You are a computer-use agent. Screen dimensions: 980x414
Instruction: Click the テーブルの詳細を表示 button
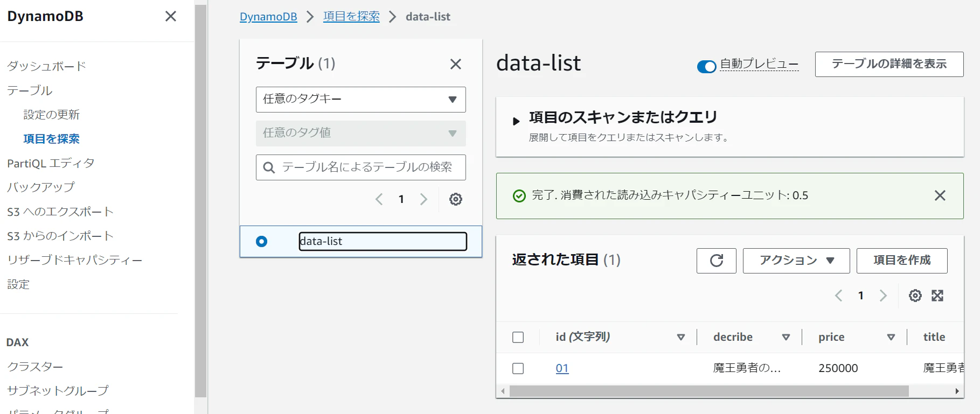[889, 64]
